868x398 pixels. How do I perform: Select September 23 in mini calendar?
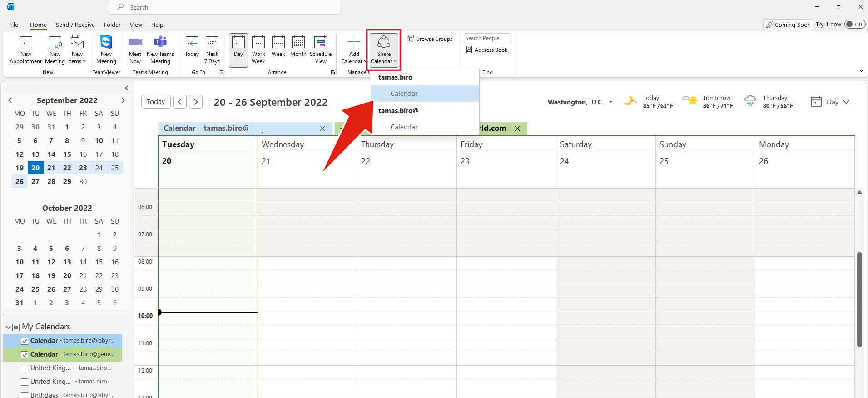tap(83, 168)
